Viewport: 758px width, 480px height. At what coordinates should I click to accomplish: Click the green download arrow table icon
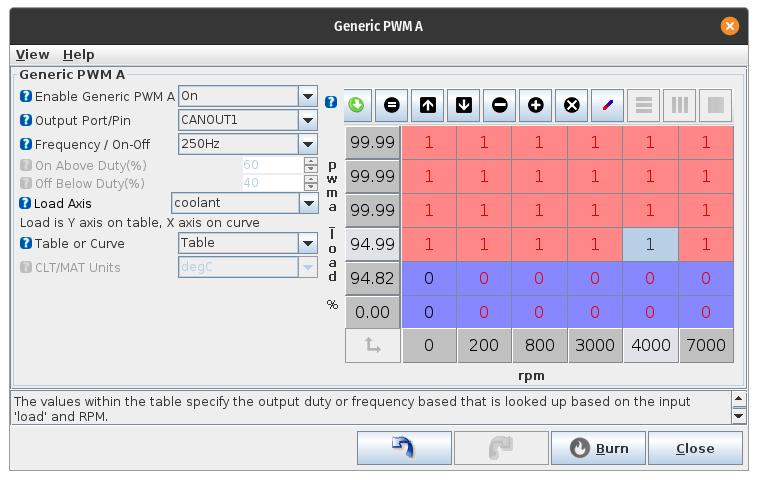(x=357, y=105)
